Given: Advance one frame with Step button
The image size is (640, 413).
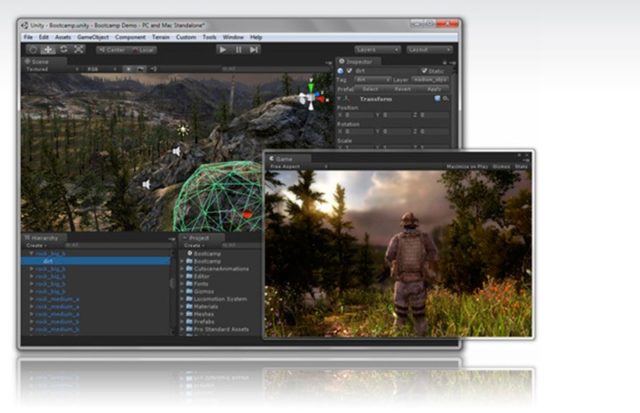Looking at the screenshot, I should [x=254, y=50].
